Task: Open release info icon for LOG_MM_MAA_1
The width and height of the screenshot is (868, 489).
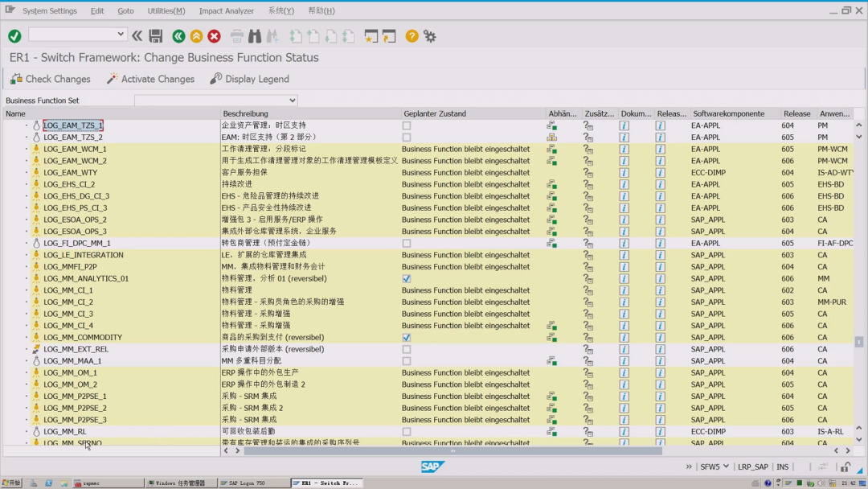Action: [x=660, y=361]
